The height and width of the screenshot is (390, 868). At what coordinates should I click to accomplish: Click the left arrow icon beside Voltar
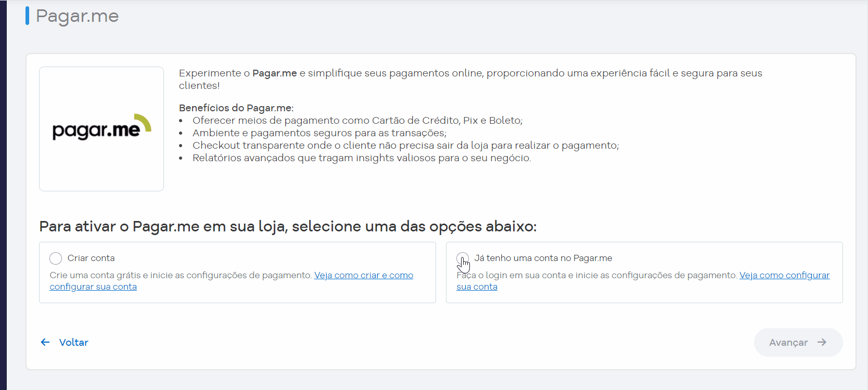(45, 342)
